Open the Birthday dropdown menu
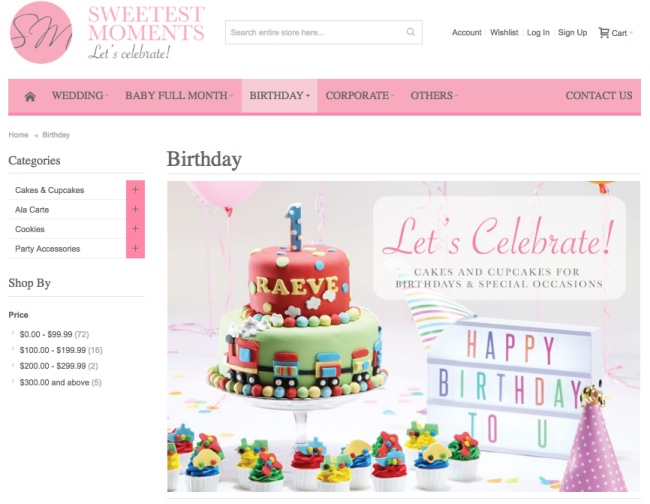 coord(279,96)
